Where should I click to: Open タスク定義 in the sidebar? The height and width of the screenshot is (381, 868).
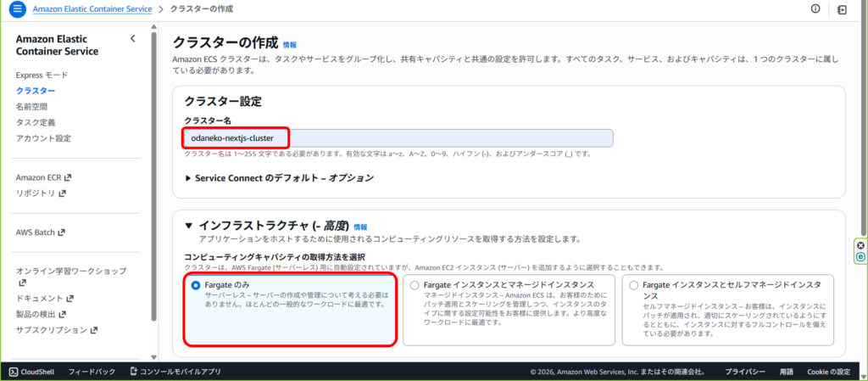point(36,122)
